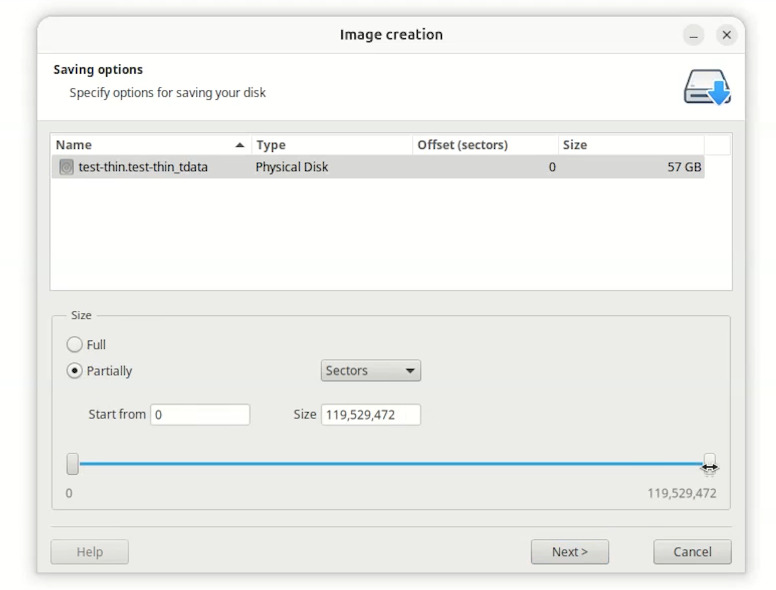Click the Offset (sectors) column header
The height and width of the screenshot is (590, 776).
[x=485, y=145]
